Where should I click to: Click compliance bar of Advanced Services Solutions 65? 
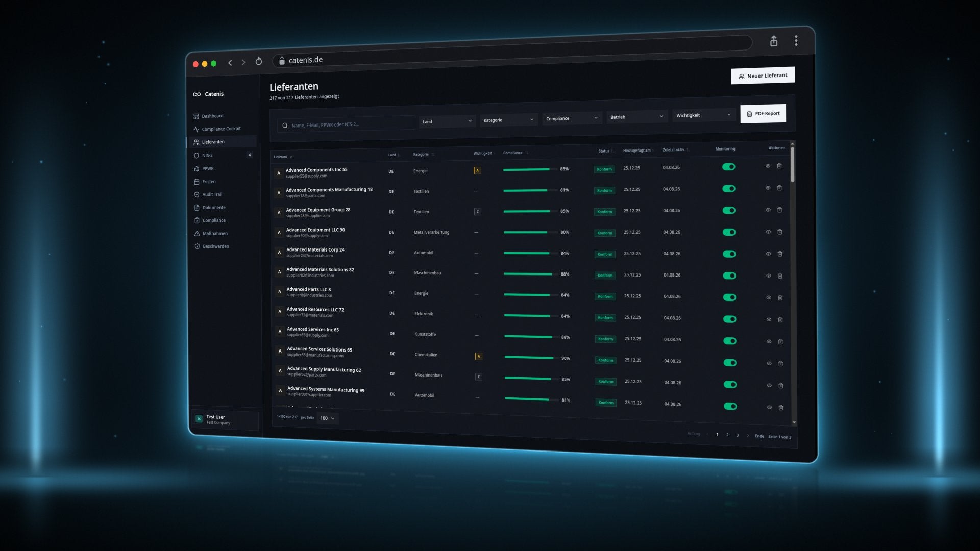pyautogui.click(x=531, y=357)
